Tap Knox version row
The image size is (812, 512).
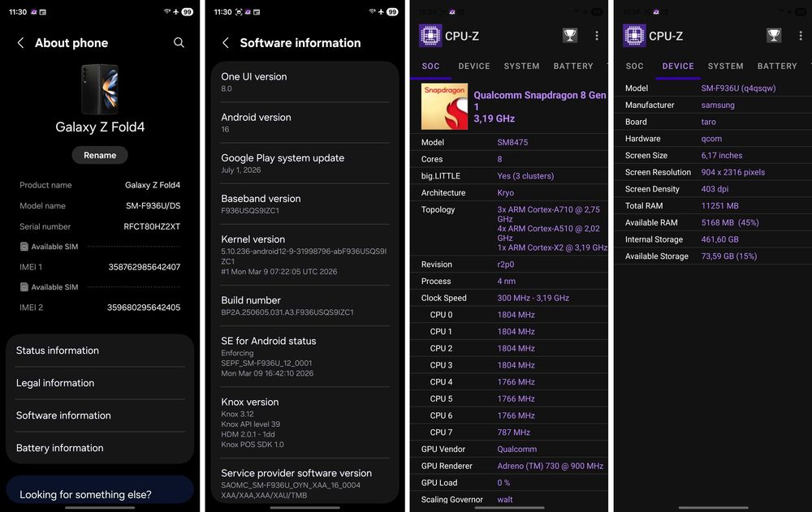305,423
